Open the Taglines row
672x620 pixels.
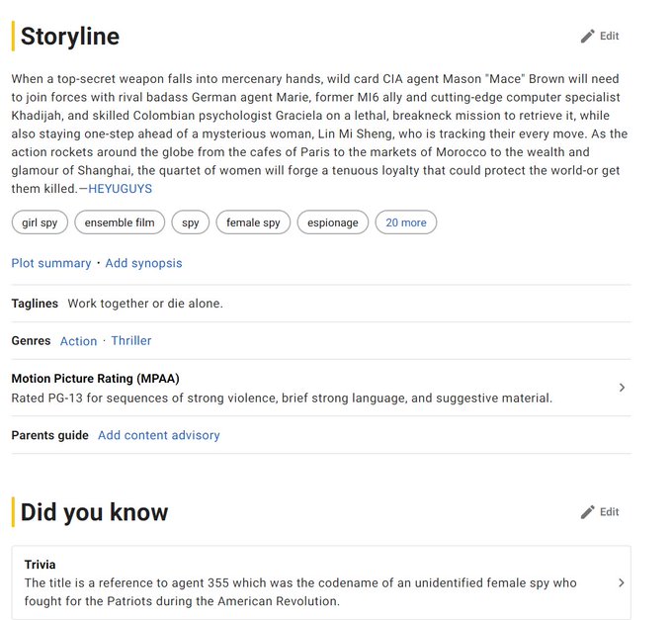(321, 304)
